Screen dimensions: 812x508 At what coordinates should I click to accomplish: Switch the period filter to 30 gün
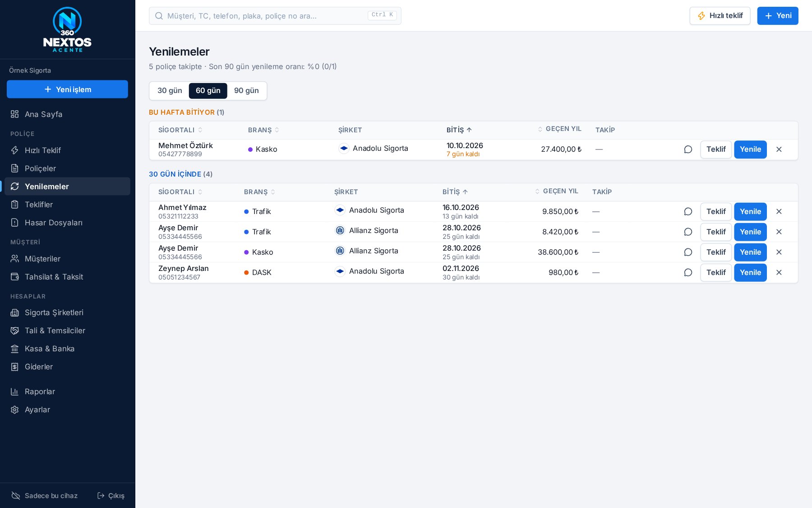point(170,91)
